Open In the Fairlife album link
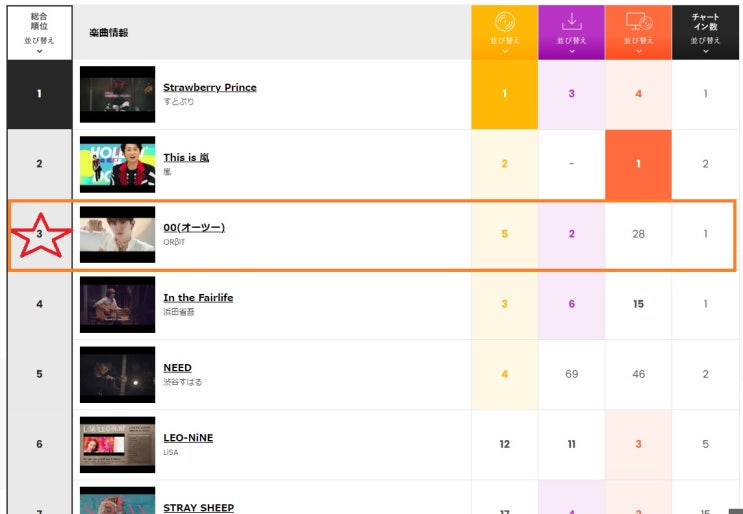This screenshot has width=743, height=514. pyautogui.click(x=198, y=298)
